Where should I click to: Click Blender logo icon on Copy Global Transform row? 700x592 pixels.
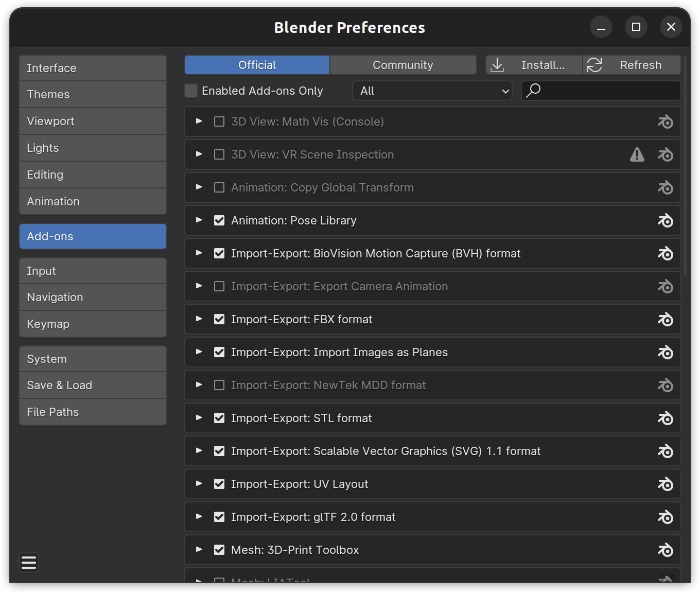click(x=665, y=188)
